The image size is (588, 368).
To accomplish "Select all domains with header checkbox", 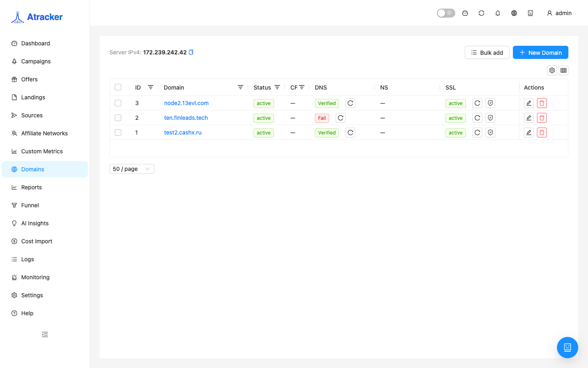I will (x=118, y=87).
